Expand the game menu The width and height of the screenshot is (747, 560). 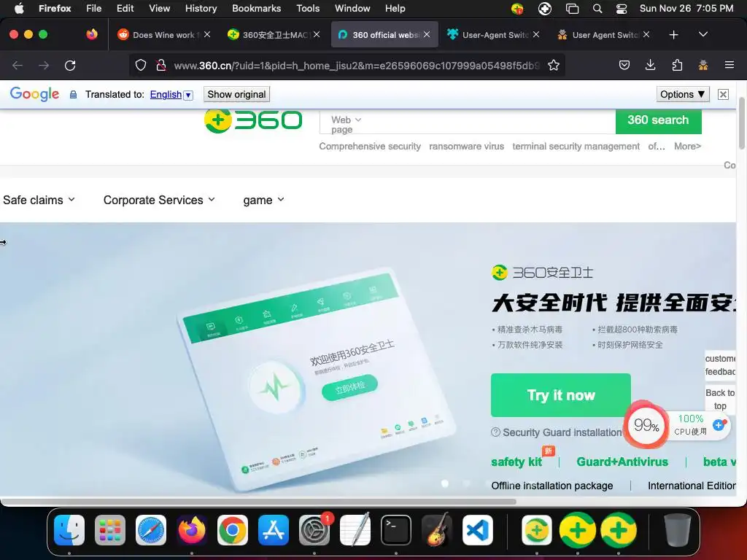point(263,200)
